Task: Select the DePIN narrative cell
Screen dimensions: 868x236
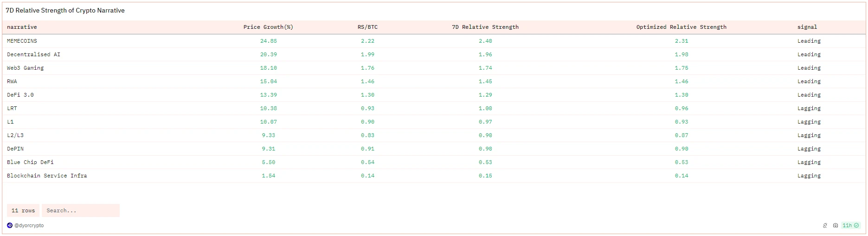Action: pos(15,149)
